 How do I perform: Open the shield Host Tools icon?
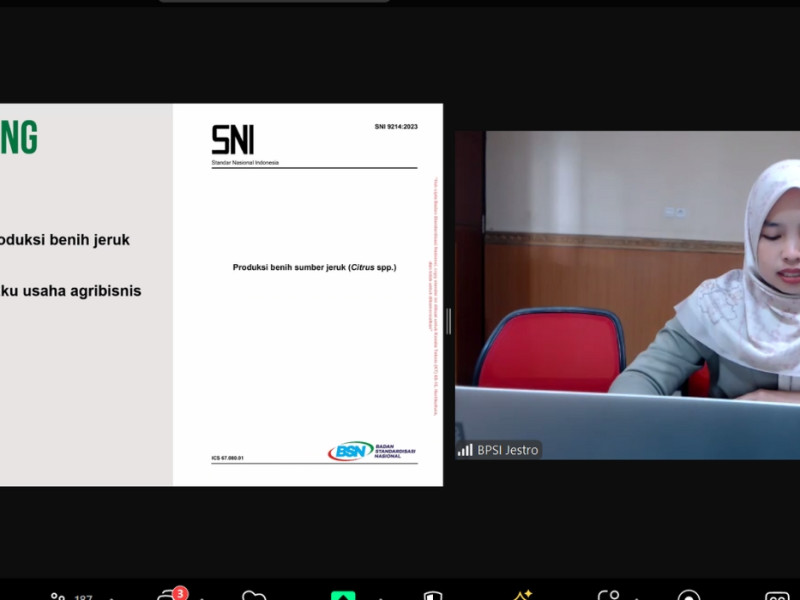[x=432, y=597]
